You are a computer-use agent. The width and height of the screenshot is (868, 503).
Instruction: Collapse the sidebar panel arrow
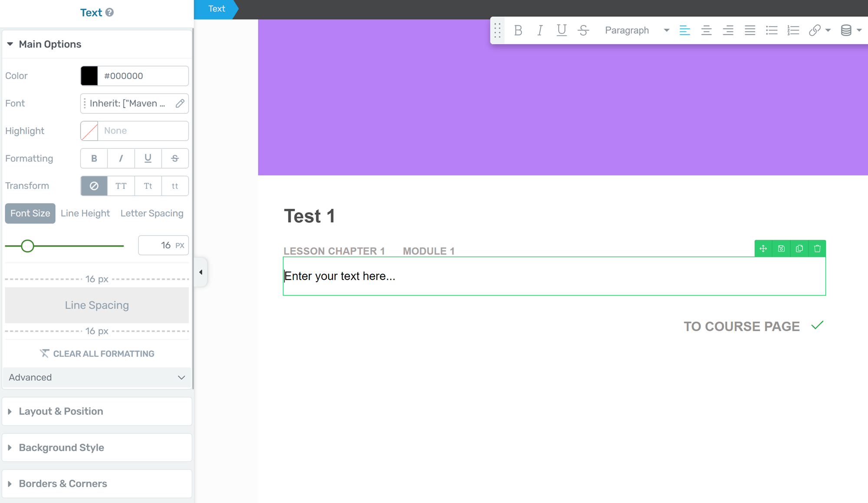(x=201, y=272)
